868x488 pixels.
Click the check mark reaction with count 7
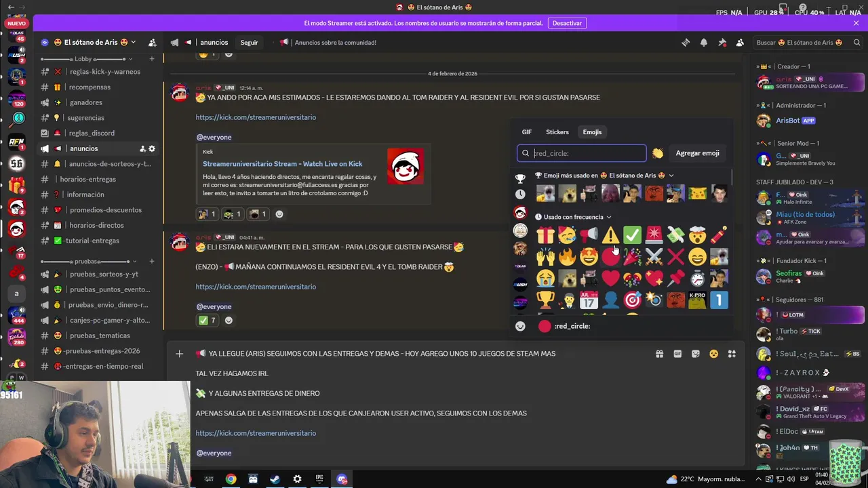206,321
